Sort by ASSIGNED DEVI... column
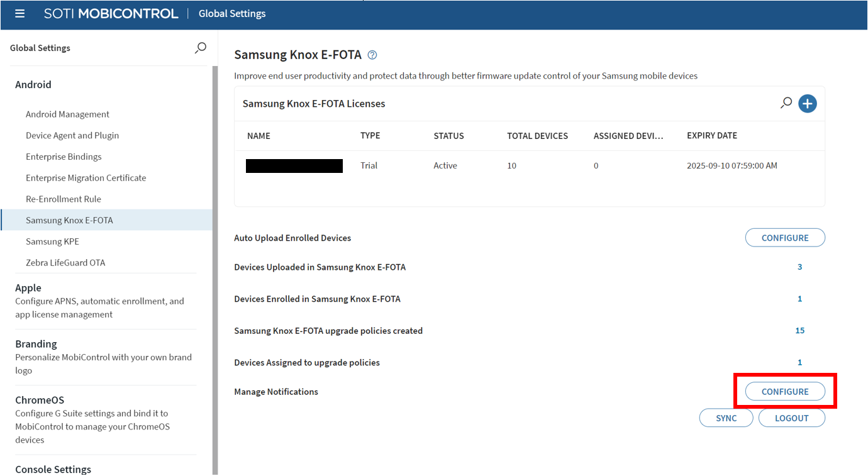The width and height of the screenshot is (868, 476). (628, 136)
